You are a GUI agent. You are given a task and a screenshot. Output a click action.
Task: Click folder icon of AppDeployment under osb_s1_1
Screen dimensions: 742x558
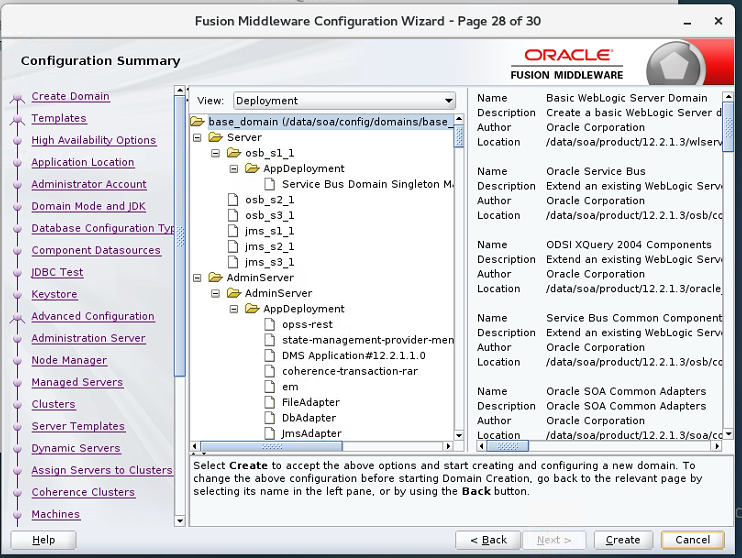pos(252,168)
